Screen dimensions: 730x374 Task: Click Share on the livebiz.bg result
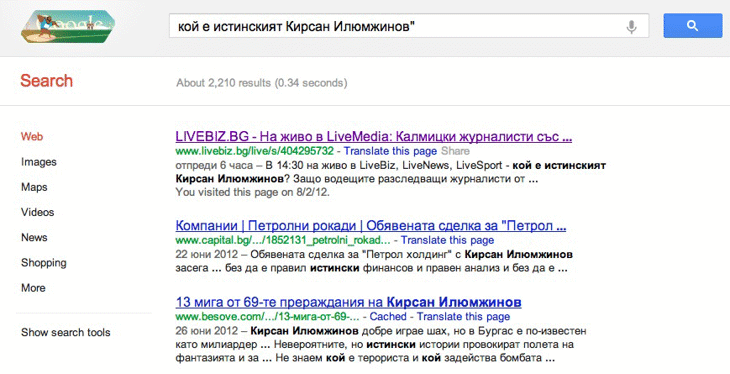pyautogui.click(x=455, y=151)
